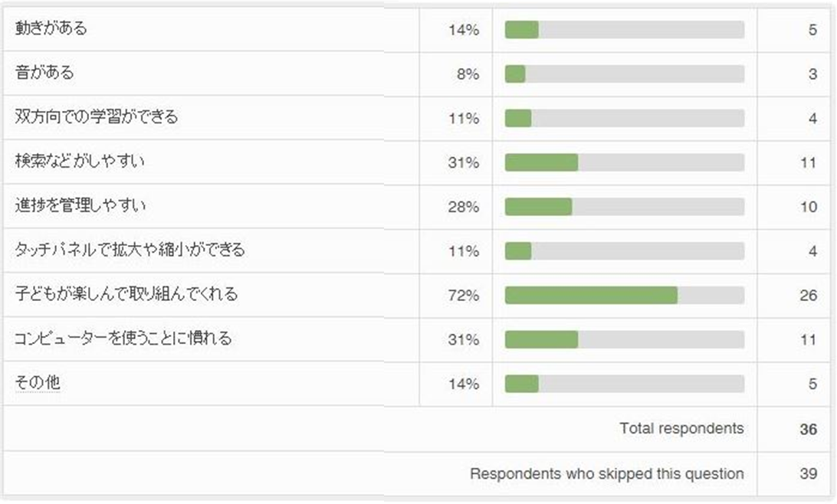Click the response count 26

point(808,296)
